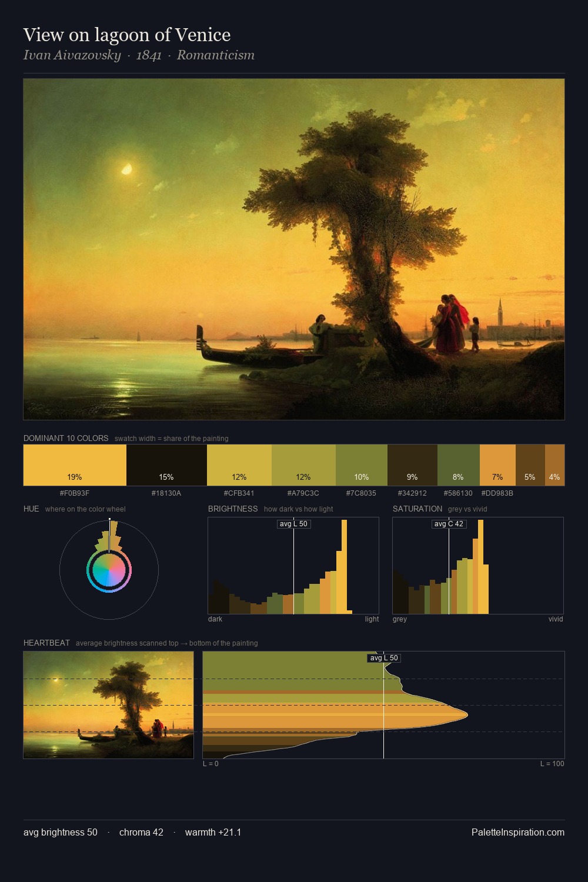Click the 9% brown swatch #342912
588x882 pixels.
[412, 465]
